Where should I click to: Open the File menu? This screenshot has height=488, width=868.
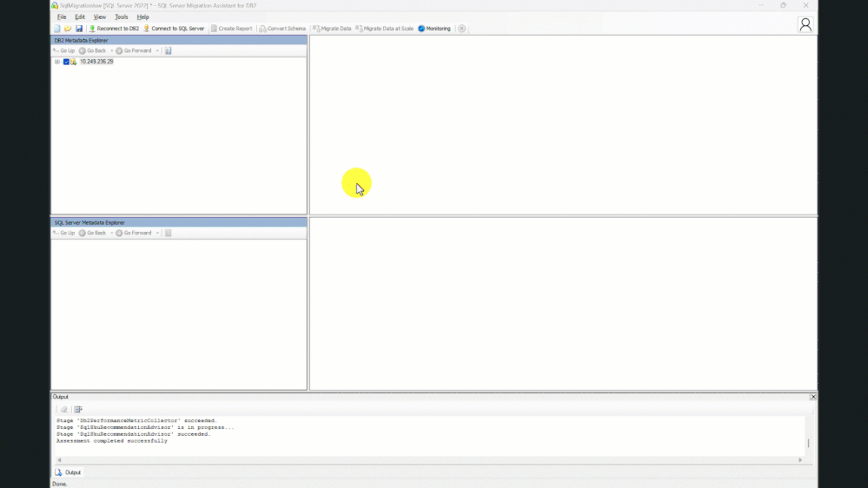click(x=62, y=17)
